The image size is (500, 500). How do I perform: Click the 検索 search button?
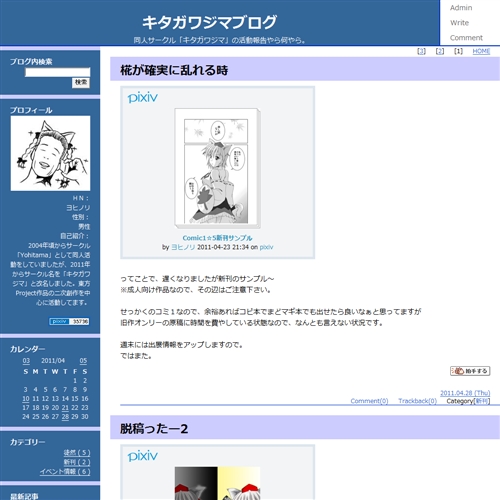[81, 82]
